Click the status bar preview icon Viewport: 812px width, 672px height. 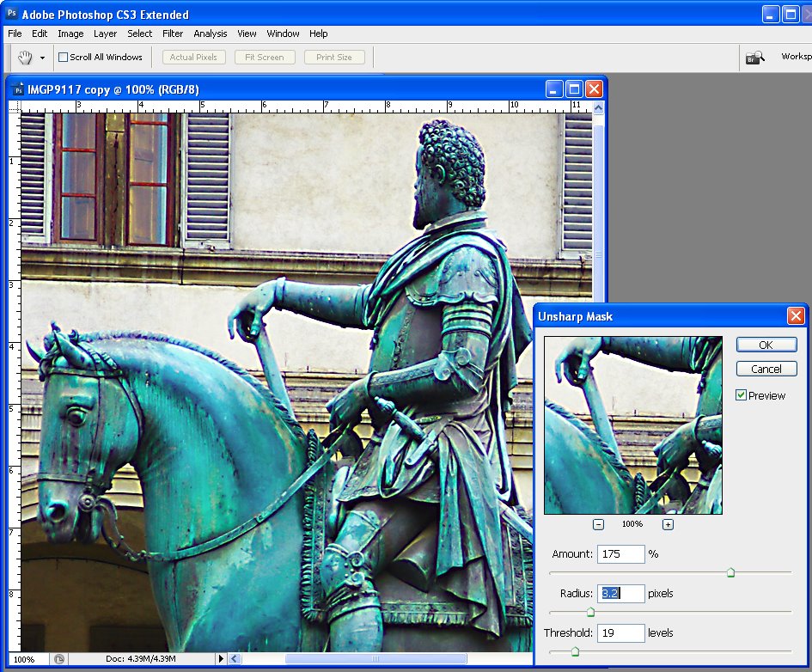pos(59,659)
